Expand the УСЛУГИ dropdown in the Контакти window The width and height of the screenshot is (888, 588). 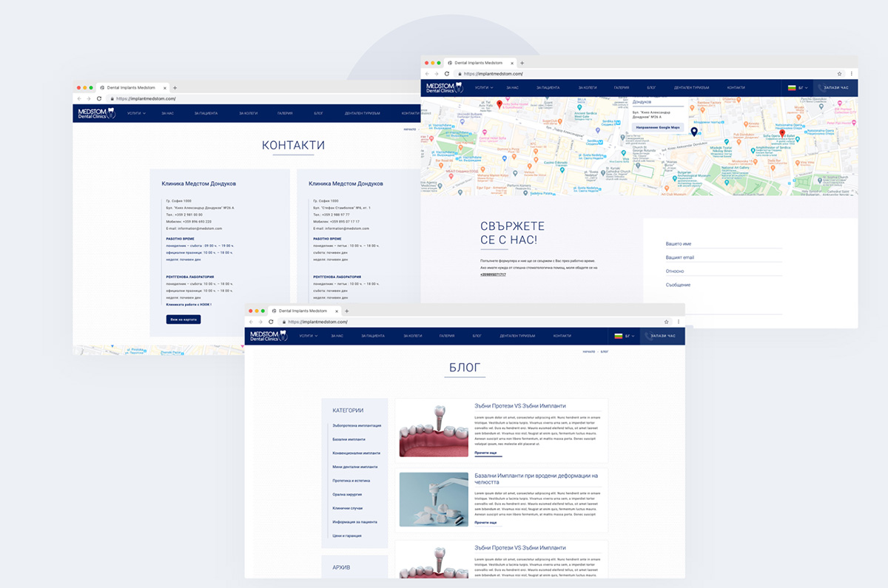136,113
